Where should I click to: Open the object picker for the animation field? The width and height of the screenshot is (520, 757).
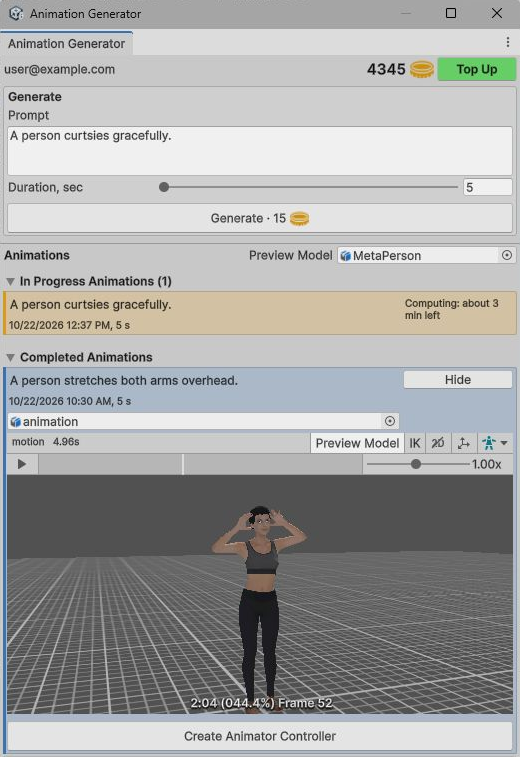coord(390,421)
